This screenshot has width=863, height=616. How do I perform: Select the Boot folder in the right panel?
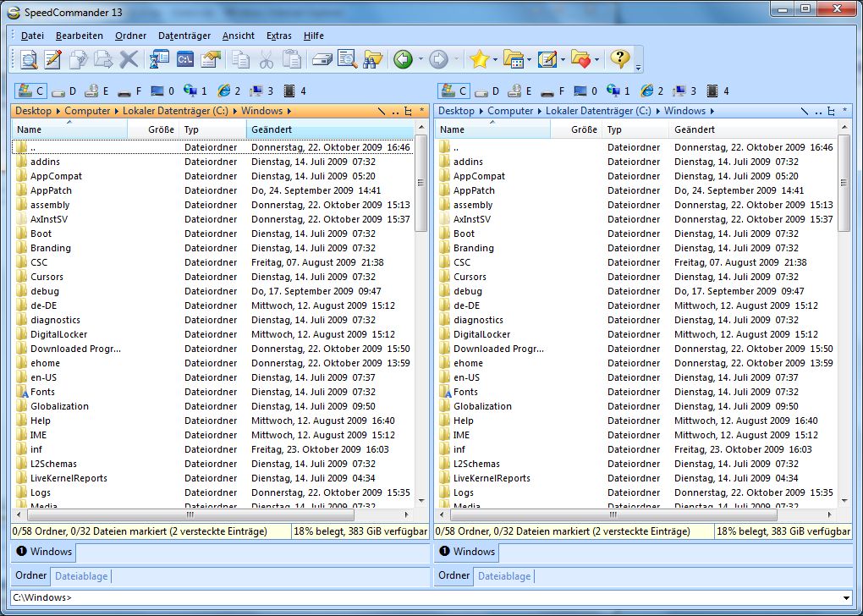468,234
